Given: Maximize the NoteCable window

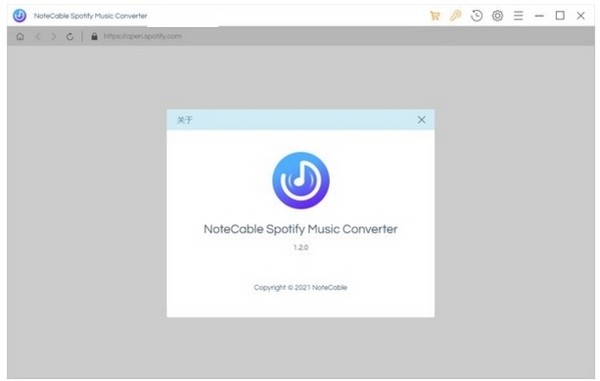Looking at the screenshot, I should pos(560,16).
